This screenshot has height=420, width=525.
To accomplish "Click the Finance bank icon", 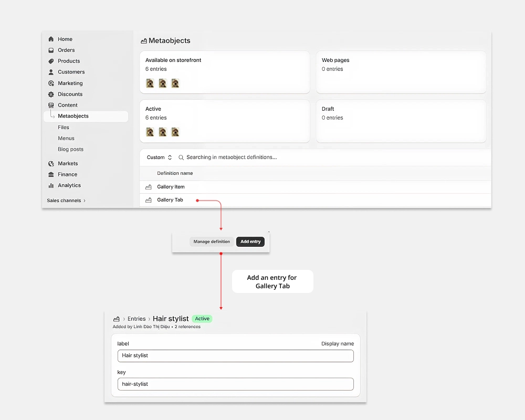I will [51, 174].
